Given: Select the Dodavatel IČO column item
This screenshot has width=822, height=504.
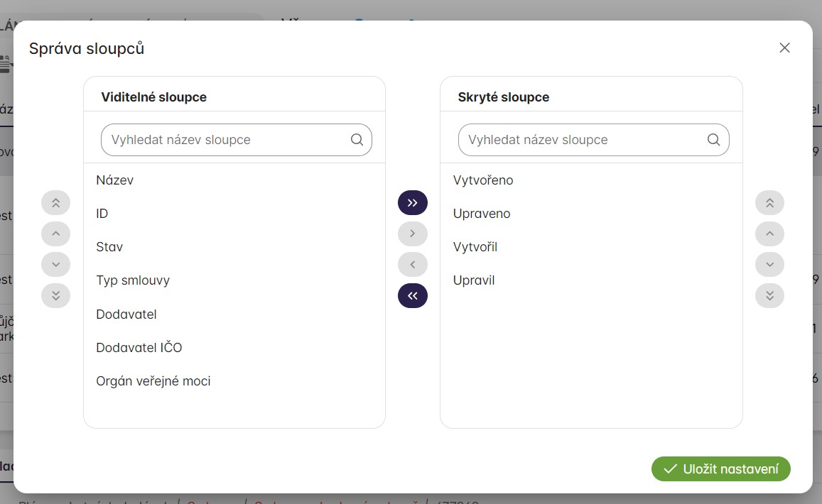Looking at the screenshot, I should point(139,347).
